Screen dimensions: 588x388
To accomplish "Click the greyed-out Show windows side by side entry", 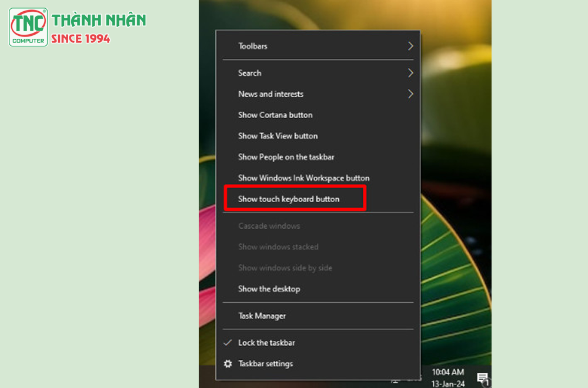I will click(318, 268).
